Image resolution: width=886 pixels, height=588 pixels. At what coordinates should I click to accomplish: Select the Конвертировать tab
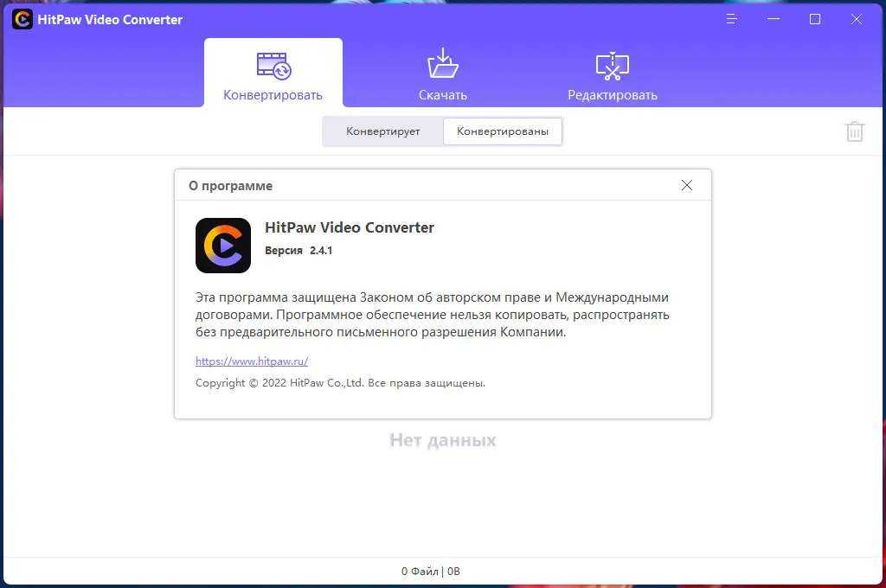(273, 94)
